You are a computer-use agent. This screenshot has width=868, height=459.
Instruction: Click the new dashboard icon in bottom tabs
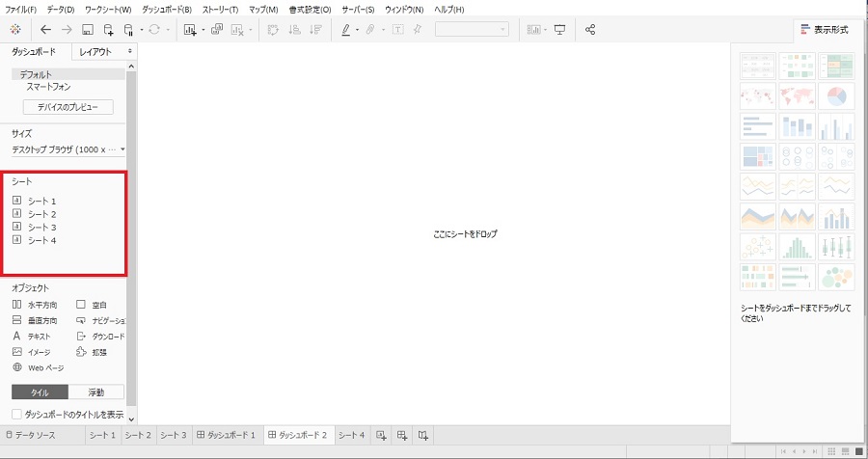(402, 436)
